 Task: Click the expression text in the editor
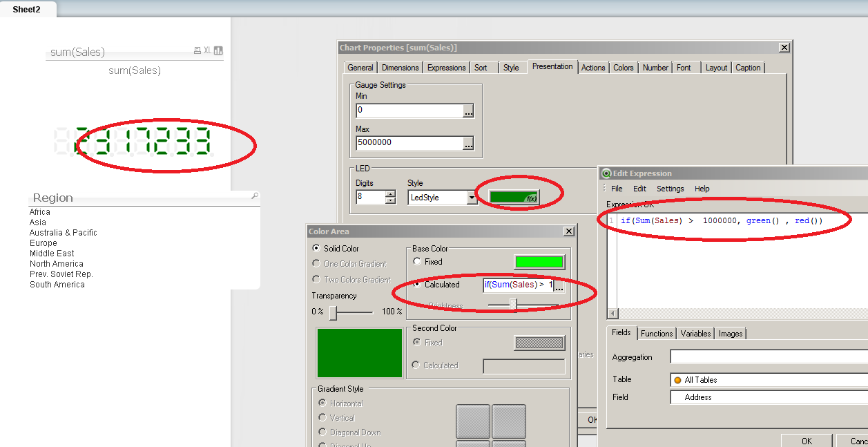tap(722, 221)
